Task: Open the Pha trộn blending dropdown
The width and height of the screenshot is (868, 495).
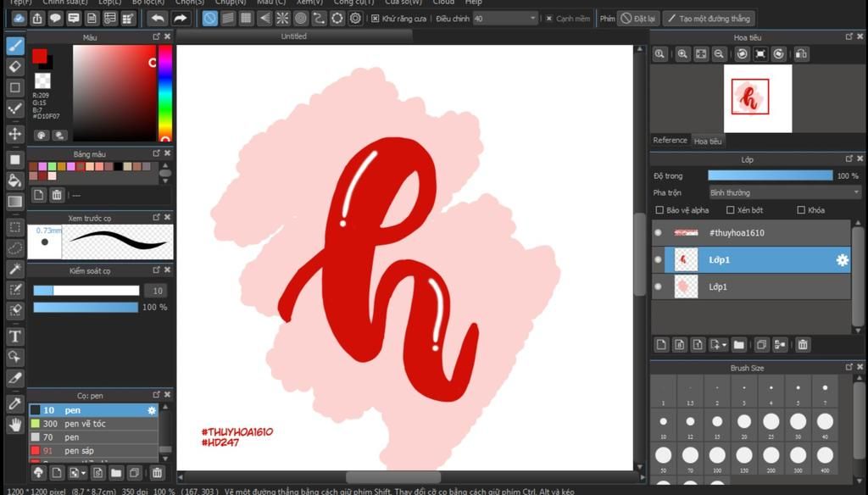Action: point(785,192)
